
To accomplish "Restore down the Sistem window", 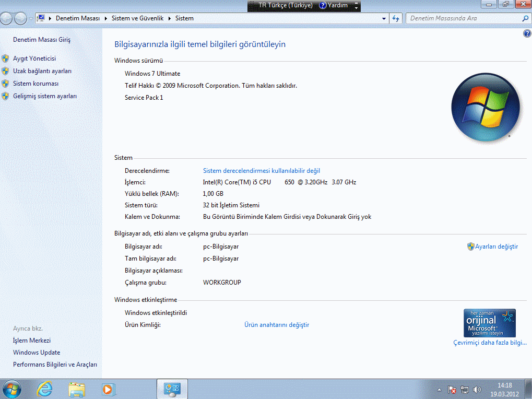I will coord(506,4).
